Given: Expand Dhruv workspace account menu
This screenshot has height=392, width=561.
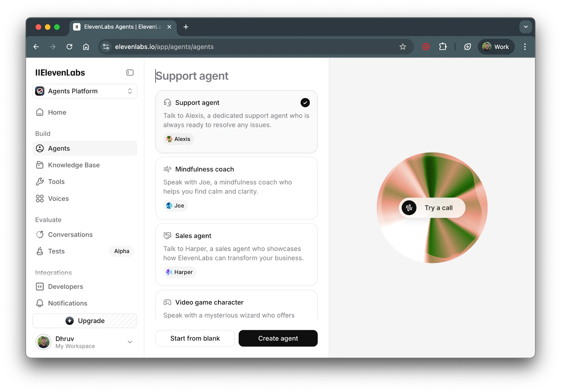Looking at the screenshot, I should coord(130,342).
